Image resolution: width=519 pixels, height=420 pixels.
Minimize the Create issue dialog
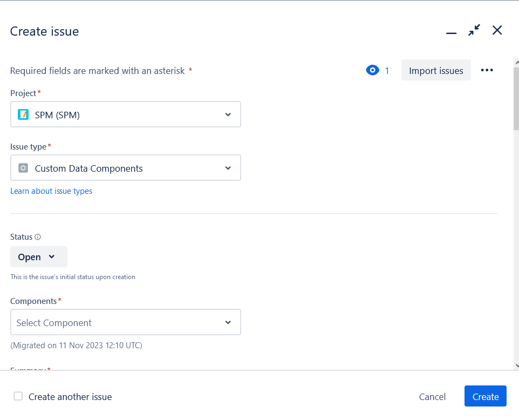point(451,32)
